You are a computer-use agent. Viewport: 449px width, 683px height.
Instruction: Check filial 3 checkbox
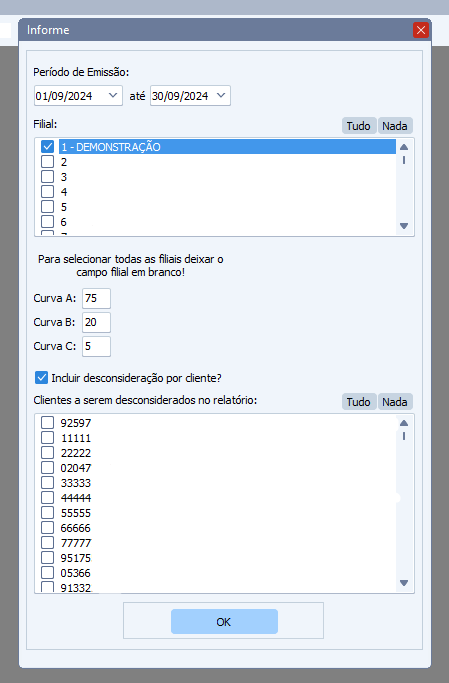[x=47, y=177]
